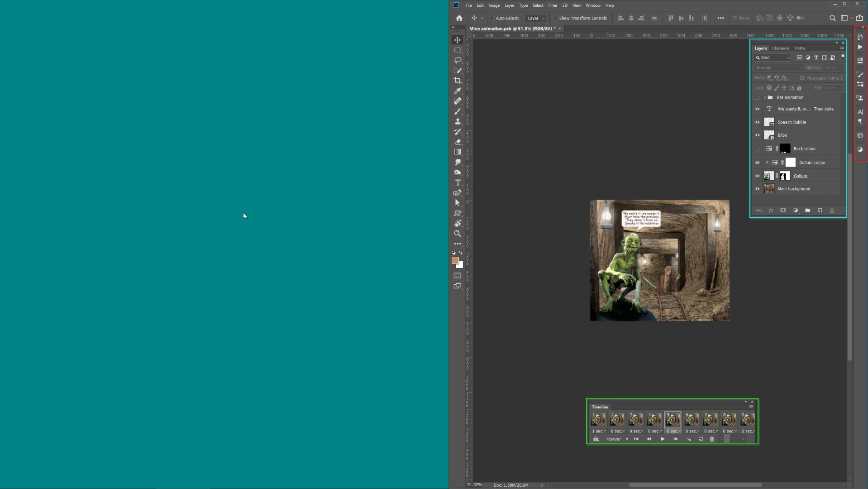
Task: Expand the Bat animation group
Action: coord(765,98)
